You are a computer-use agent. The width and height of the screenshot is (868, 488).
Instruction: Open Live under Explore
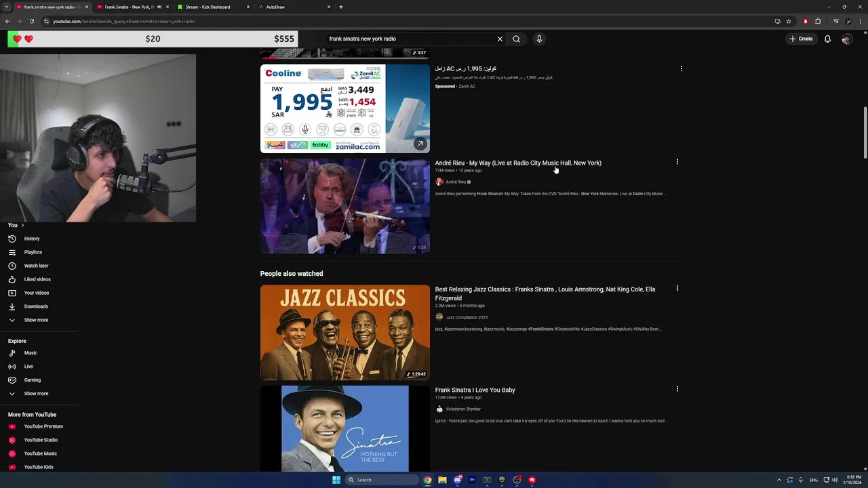tap(28, 367)
